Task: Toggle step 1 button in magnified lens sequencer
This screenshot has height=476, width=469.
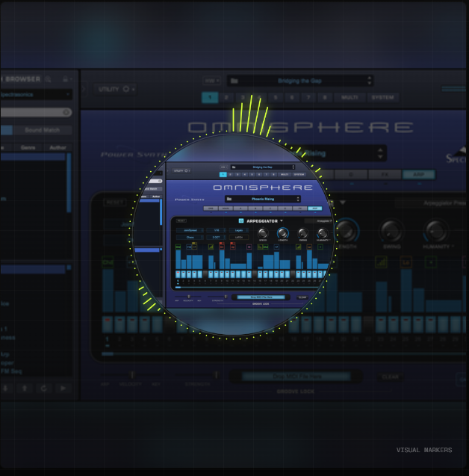Action: click(x=178, y=274)
